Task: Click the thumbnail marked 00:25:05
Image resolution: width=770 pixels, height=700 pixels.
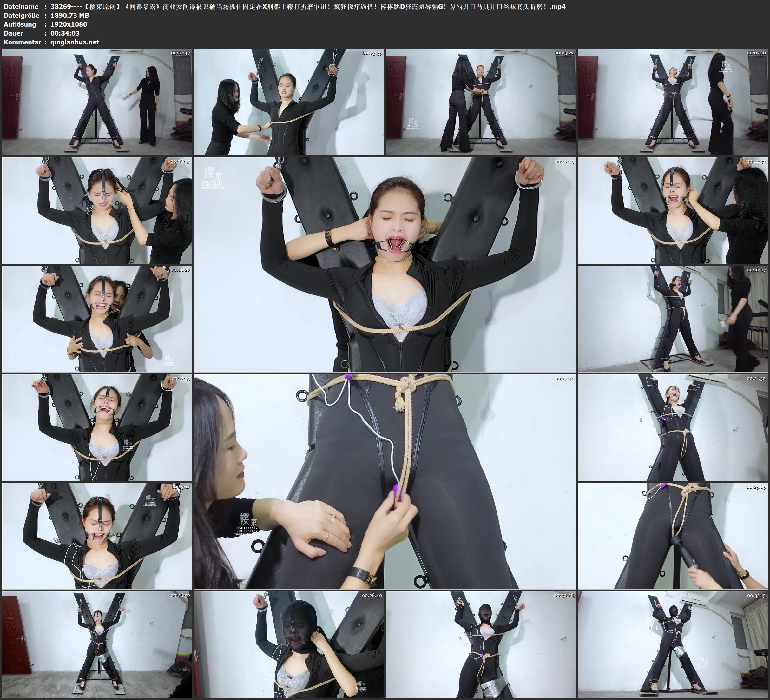Action: 673,536
